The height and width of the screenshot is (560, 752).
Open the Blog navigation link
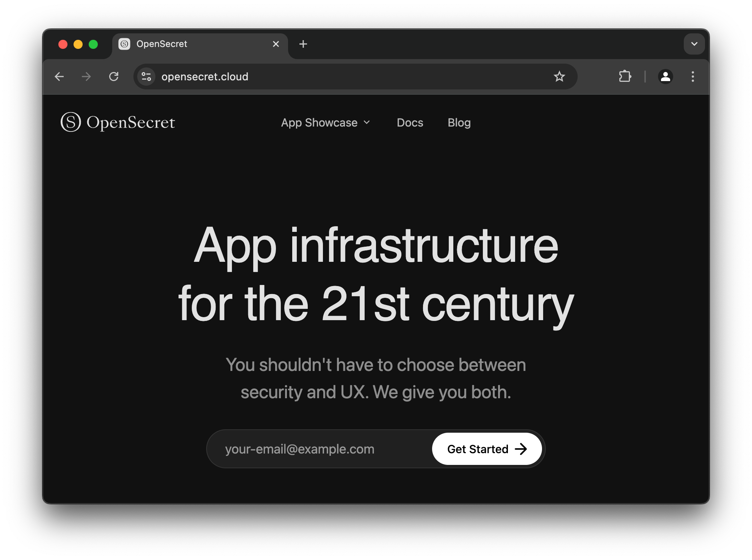pos(459,123)
